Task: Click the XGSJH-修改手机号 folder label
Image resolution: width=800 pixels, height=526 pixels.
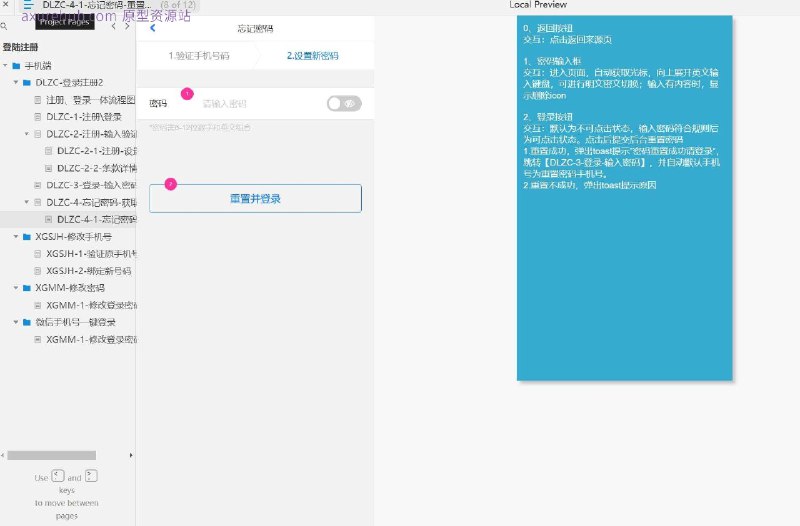Action: [73, 236]
